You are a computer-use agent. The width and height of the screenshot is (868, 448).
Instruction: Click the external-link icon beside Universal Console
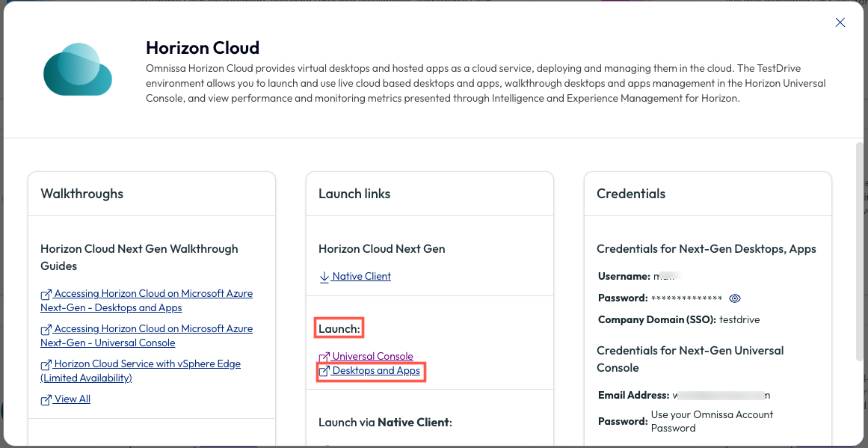click(x=324, y=358)
